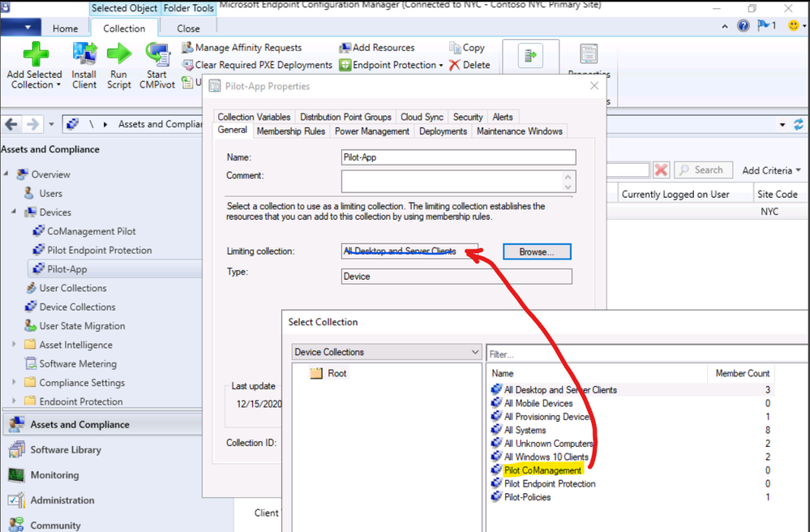Open the Add Criteria dropdown
810x532 pixels.
(x=771, y=170)
